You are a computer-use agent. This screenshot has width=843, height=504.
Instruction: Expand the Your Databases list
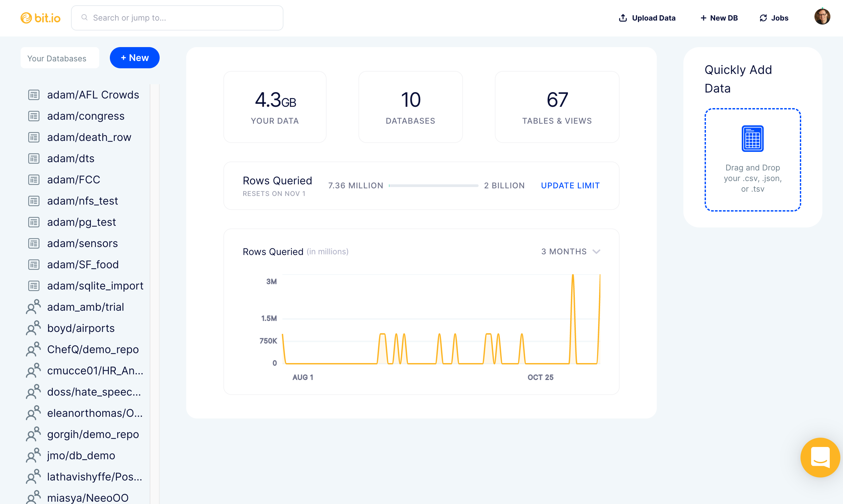coord(60,58)
